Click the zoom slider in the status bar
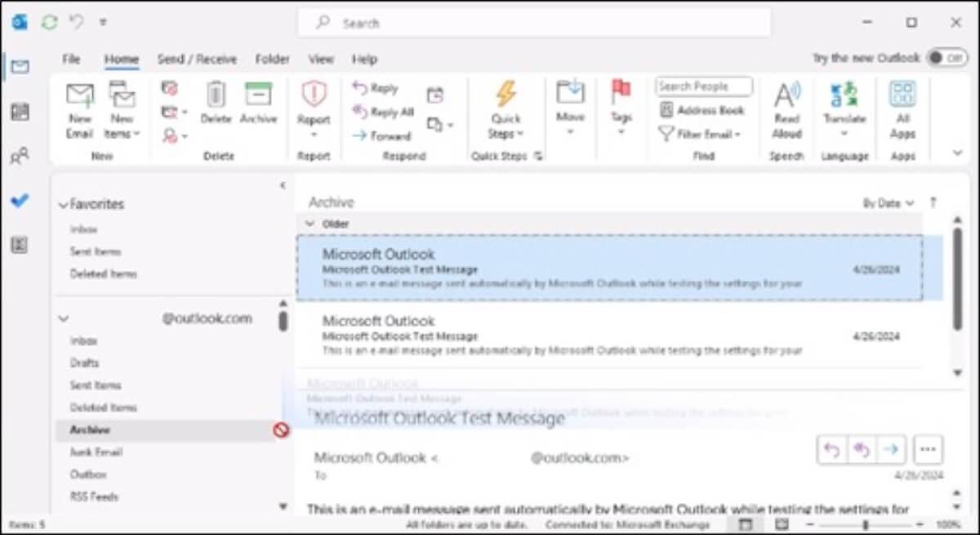This screenshot has height=535, width=980. pos(867,524)
